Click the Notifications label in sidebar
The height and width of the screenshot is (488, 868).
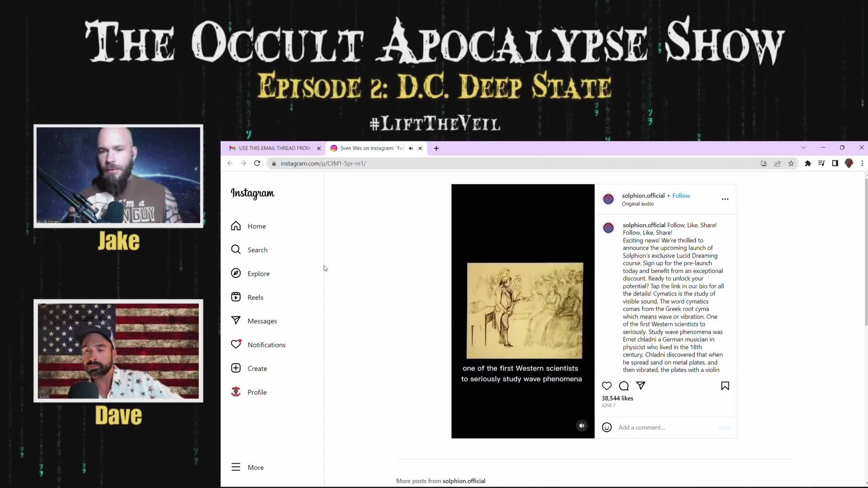266,345
